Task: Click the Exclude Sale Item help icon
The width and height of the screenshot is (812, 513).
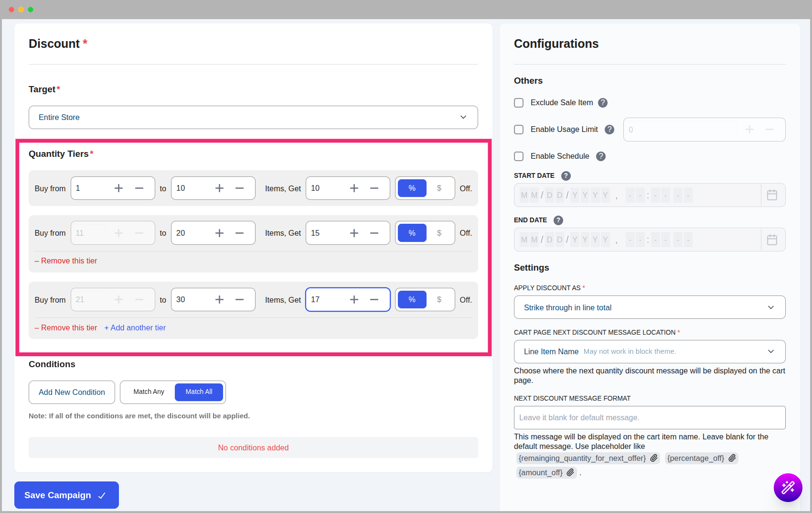Action: (603, 102)
